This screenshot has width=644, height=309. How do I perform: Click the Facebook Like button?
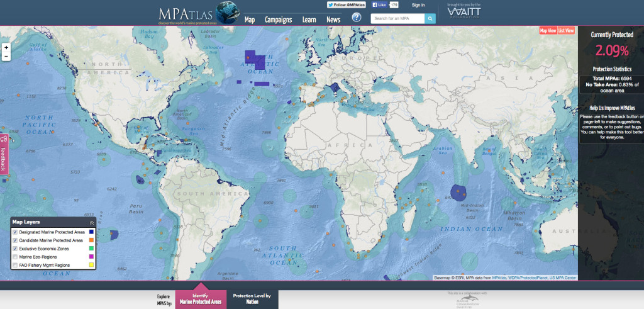coord(379,4)
